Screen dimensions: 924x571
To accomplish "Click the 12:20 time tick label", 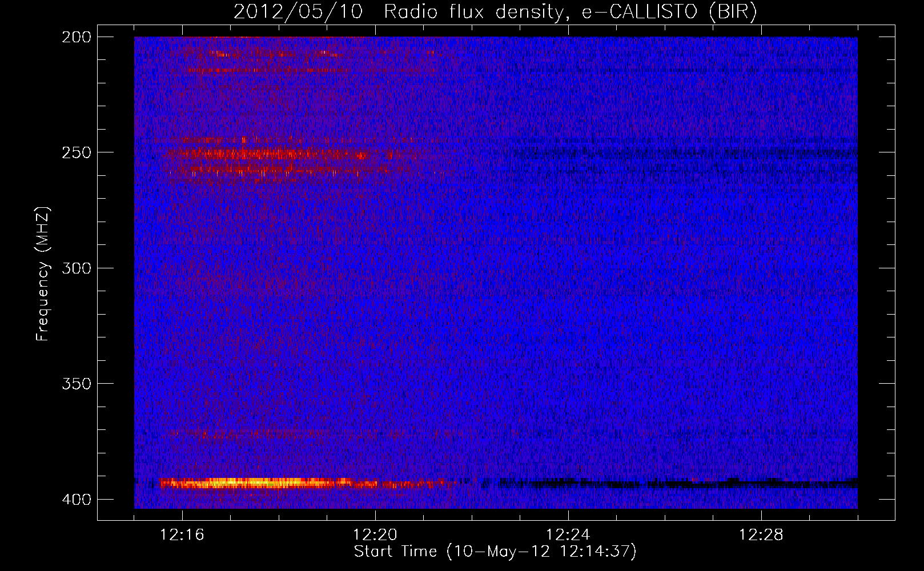I will [x=375, y=535].
